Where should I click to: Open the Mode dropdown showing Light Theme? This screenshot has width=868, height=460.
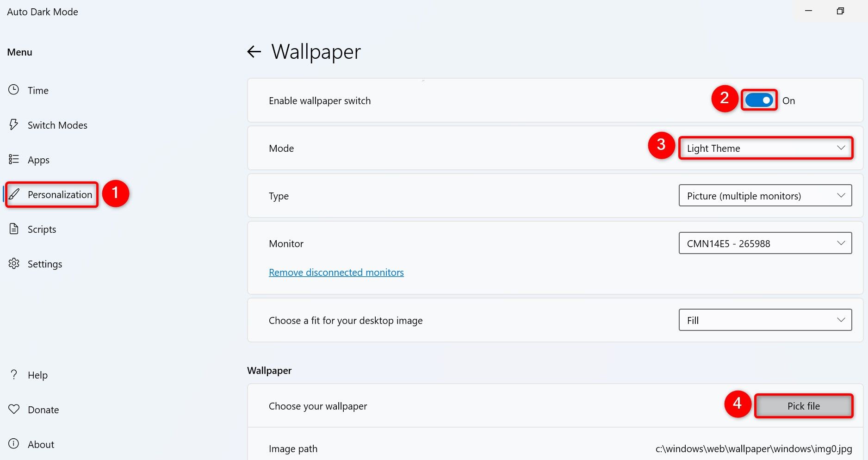765,148
